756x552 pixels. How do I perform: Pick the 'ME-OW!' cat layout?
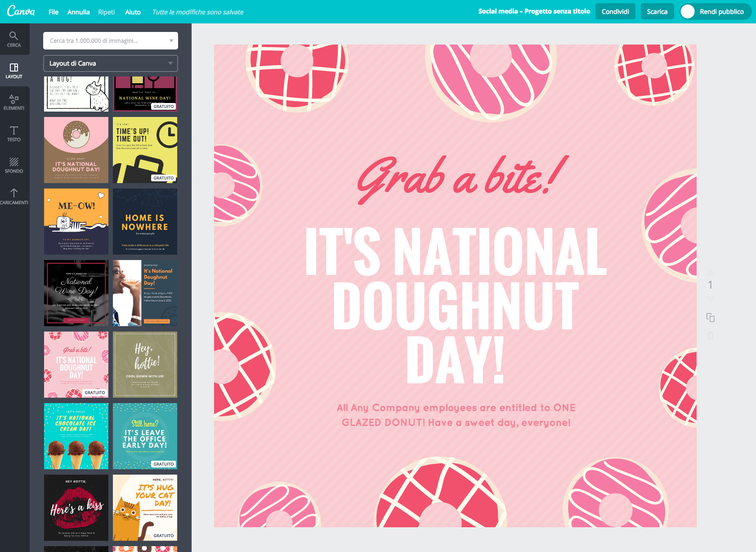pos(76,222)
